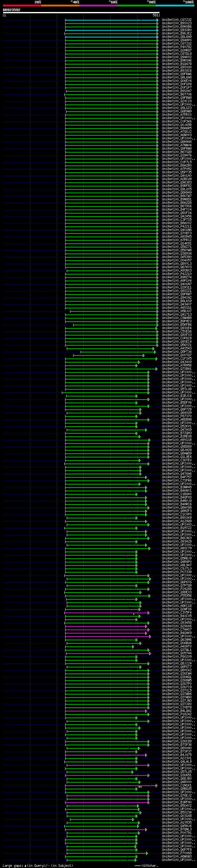This screenshot has width=197, height=868.
Task: Select hit label UniRef100_C3UTE0
Action: coord(177,460)
